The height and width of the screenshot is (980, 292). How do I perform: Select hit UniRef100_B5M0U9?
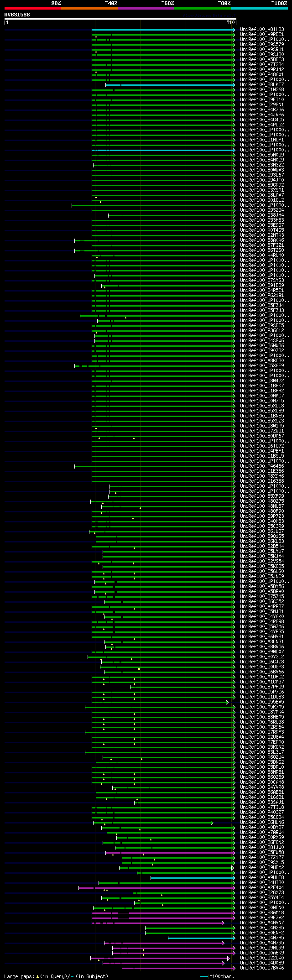pyautogui.click(x=262, y=155)
